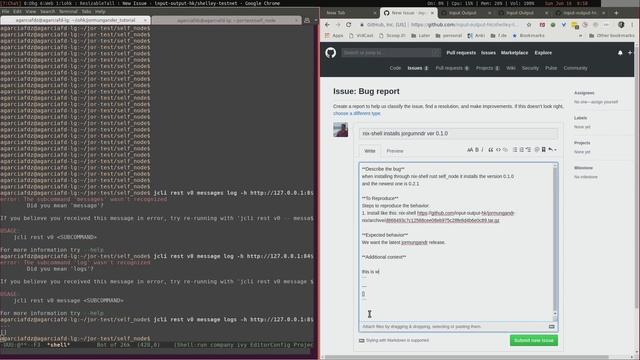Image resolution: width=640 pixels, height=360 pixels.
Task: Insert code using the angle-brackets icon
Action: tap(498, 150)
